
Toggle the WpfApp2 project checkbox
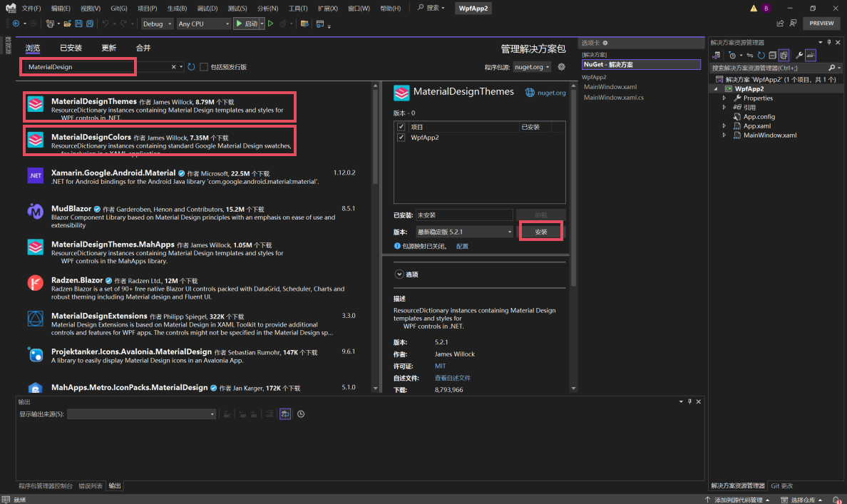401,138
